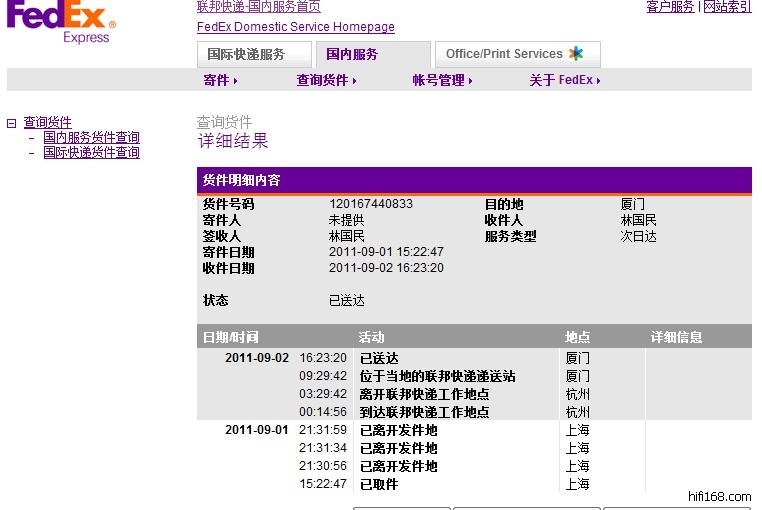This screenshot has width=762, height=510.
Task: Select the 国内服务 tab
Action: 352,54
